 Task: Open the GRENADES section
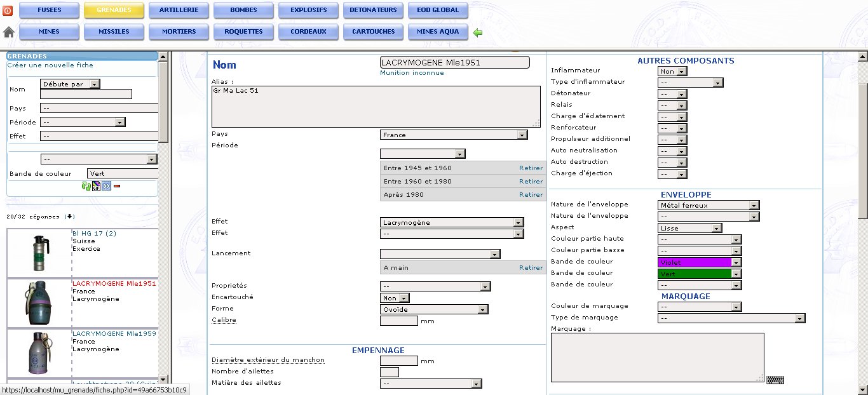click(114, 11)
